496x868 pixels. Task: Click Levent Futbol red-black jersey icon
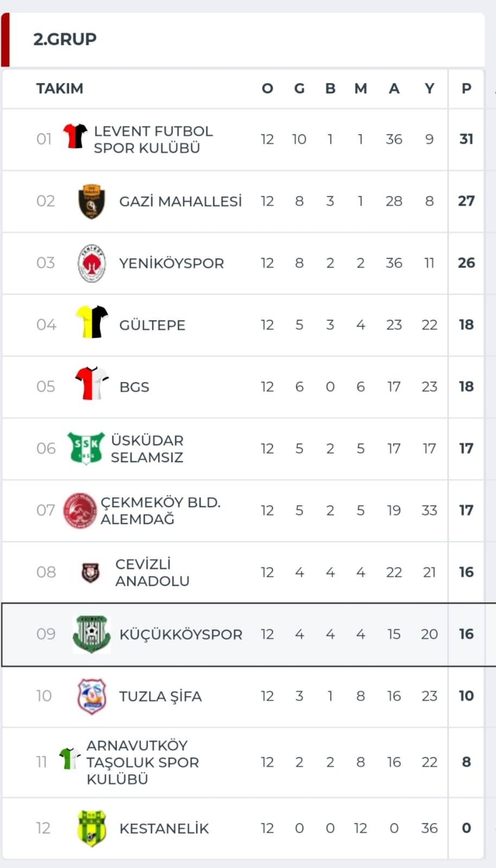coord(75,136)
